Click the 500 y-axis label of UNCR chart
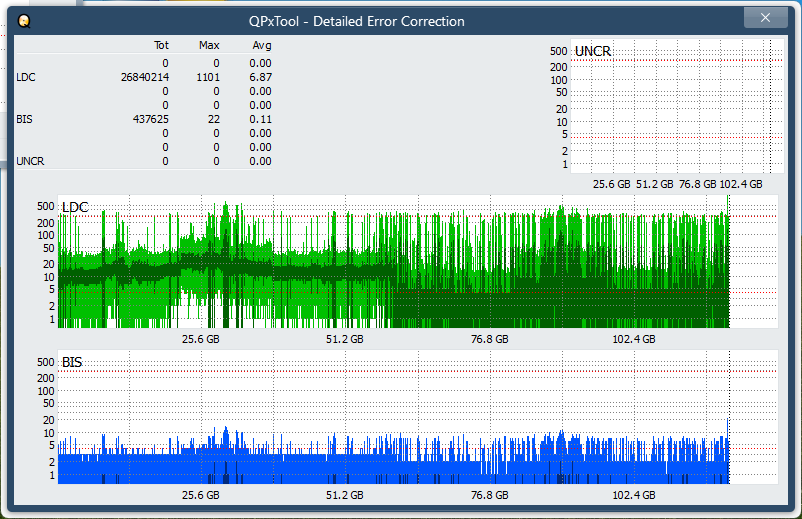This screenshot has width=802, height=519. click(x=559, y=51)
